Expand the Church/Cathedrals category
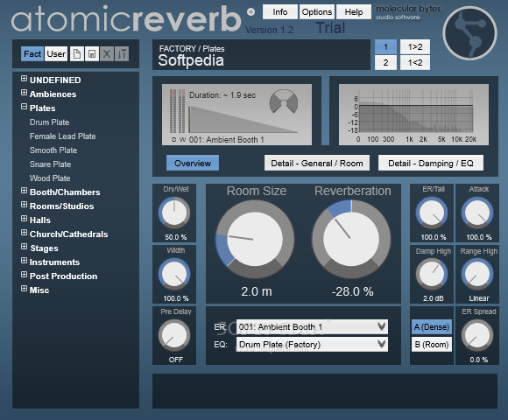 pyautogui.click(x=24, y=233)
